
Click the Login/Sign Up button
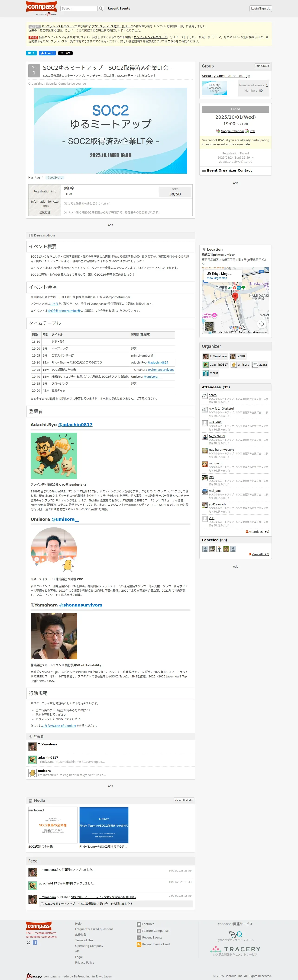(x=261, y=8)
